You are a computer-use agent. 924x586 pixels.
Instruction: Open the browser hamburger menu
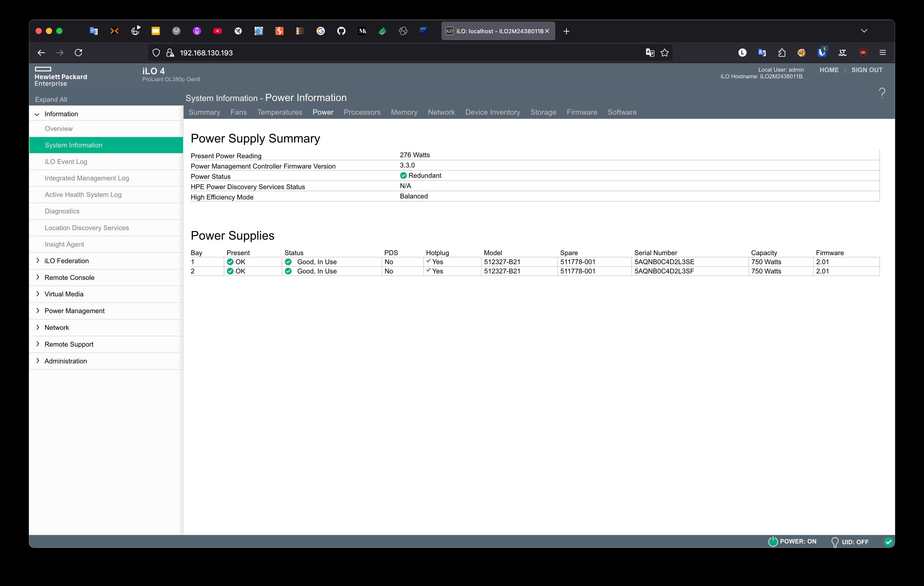click(x=882, y=53)
